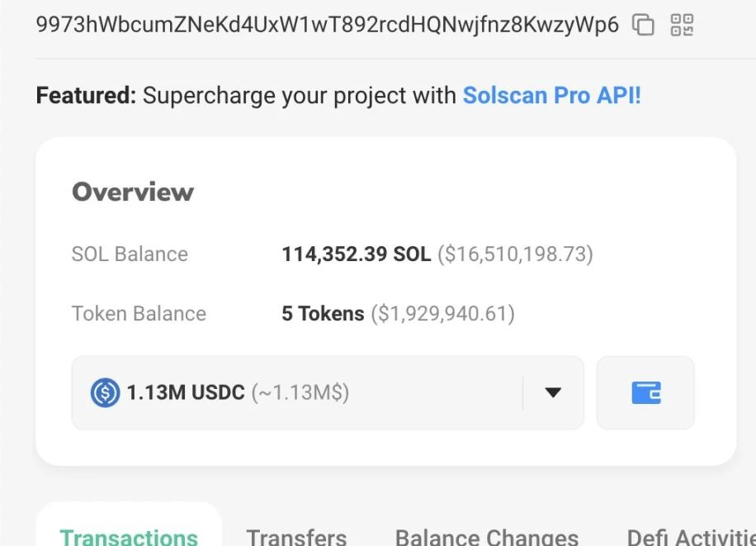
Task: Switch to the Transfers tab
Action: (296, 537)
